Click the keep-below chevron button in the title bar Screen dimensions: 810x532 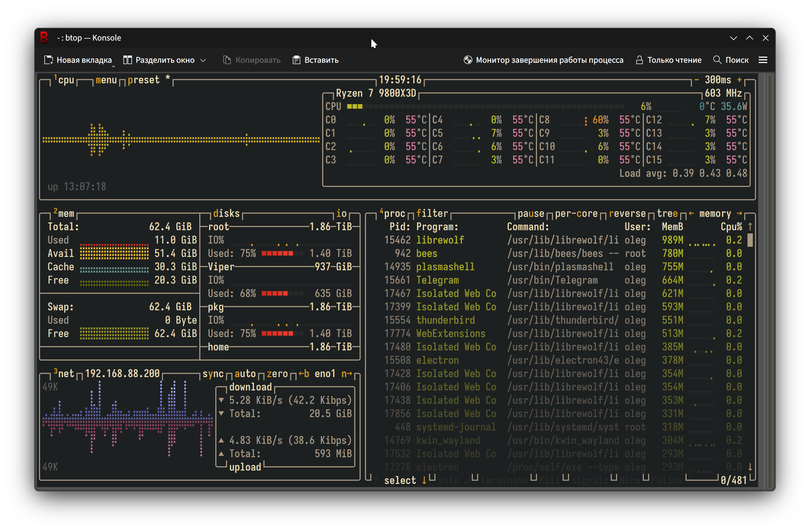(x=733, y=38)
